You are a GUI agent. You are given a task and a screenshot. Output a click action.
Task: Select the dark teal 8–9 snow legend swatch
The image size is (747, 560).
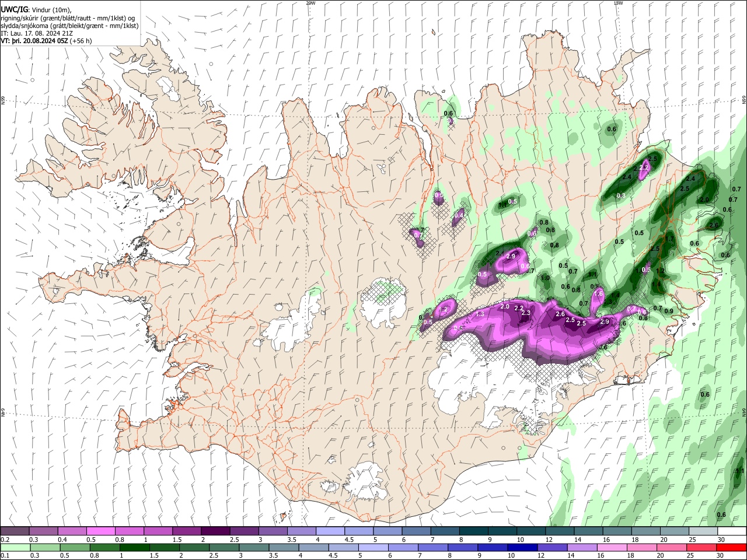(x=473, y=531)
